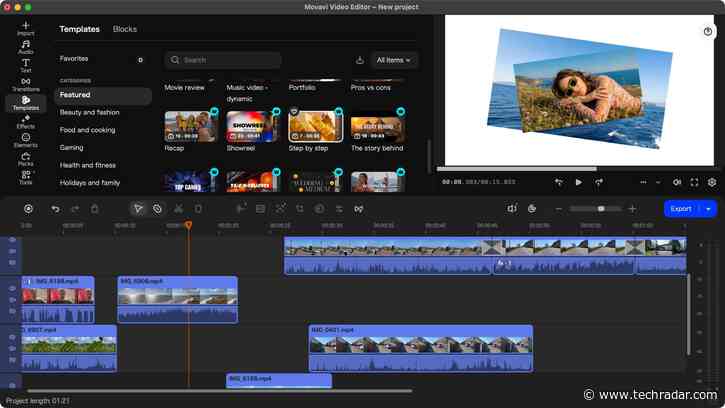Image resolution: width=725 pixels, height=408 pixels.
Task: Redo the last timeline action
Action: [x=75, y=209]
